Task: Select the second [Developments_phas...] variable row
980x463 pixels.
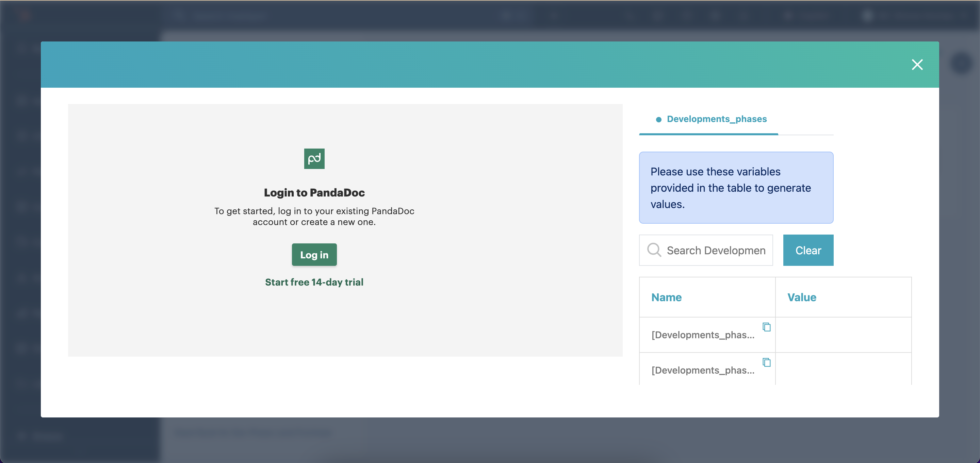Action: [703, 370]
